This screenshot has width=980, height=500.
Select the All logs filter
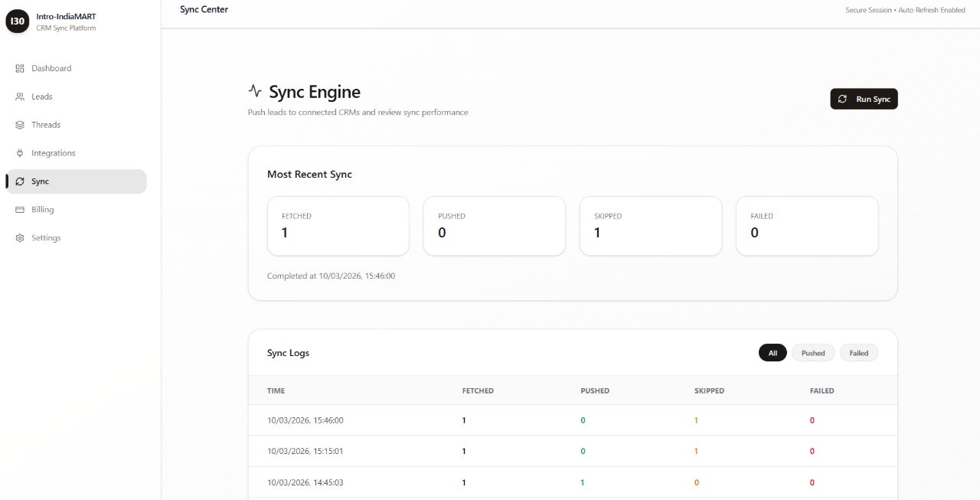773,353
